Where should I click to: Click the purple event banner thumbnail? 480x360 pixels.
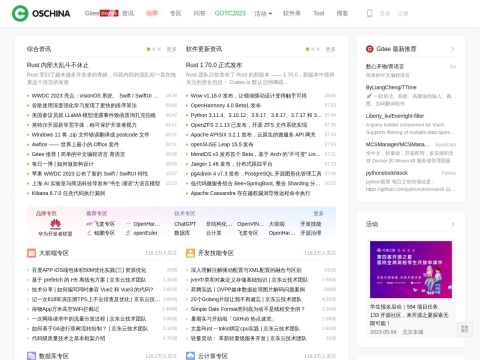coord(411,269)
